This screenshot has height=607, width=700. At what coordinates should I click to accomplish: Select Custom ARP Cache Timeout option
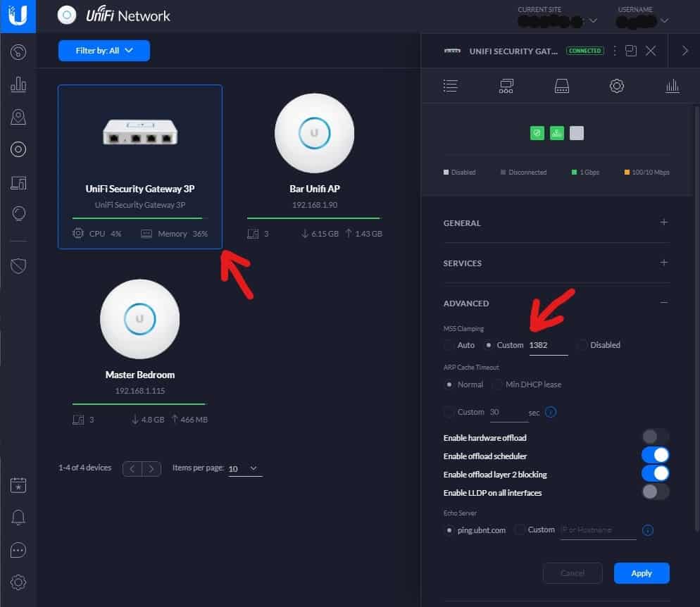coord(449,412)
